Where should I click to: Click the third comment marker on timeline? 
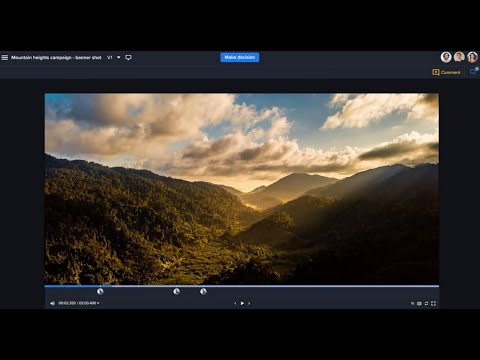(x=203, y=291)
